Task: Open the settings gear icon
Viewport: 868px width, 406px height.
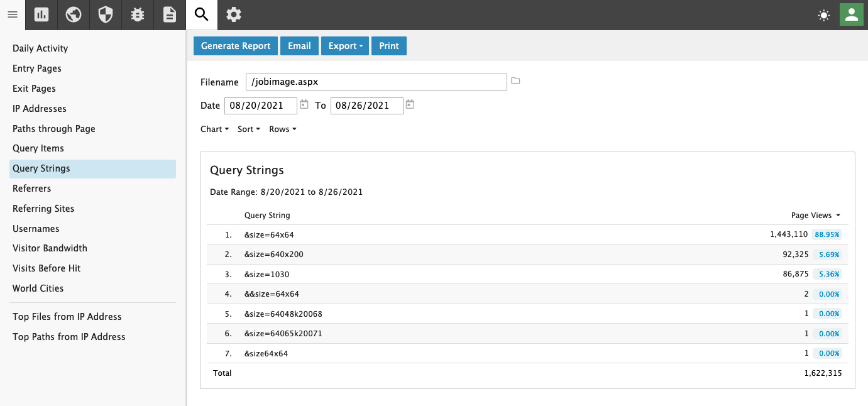Action: coord(234,15)
